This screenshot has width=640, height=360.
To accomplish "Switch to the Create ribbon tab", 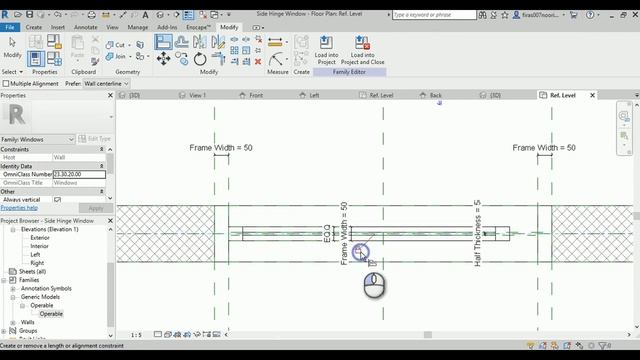I will [x=34, y=27].
